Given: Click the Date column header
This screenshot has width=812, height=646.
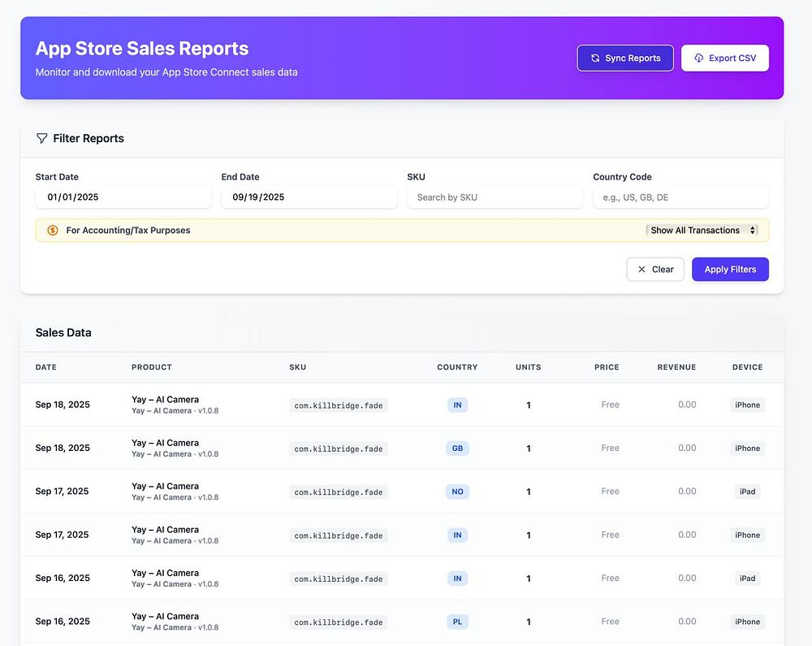Looking at the screenshot, I should click(46, 367).
